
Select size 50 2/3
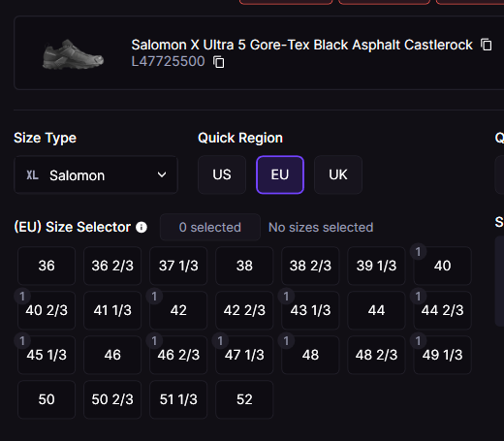pos(112,399)
